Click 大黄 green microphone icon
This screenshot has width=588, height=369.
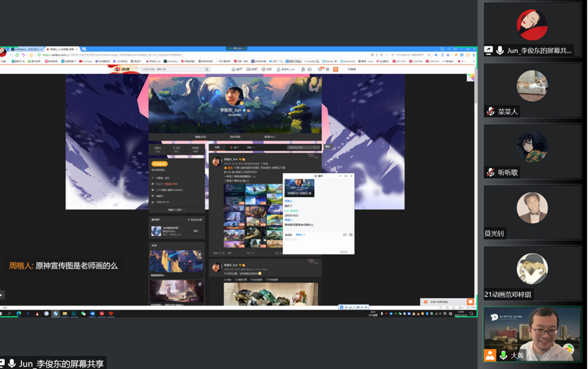[x=503, y=355]
